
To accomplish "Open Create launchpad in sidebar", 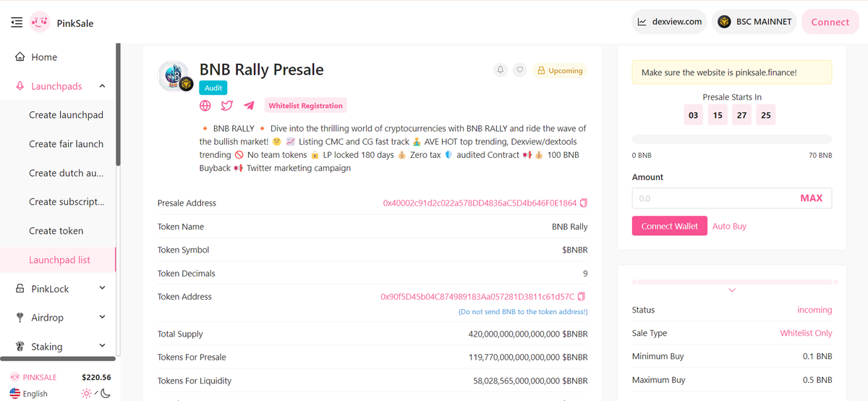I will click(x=66, y=115).
